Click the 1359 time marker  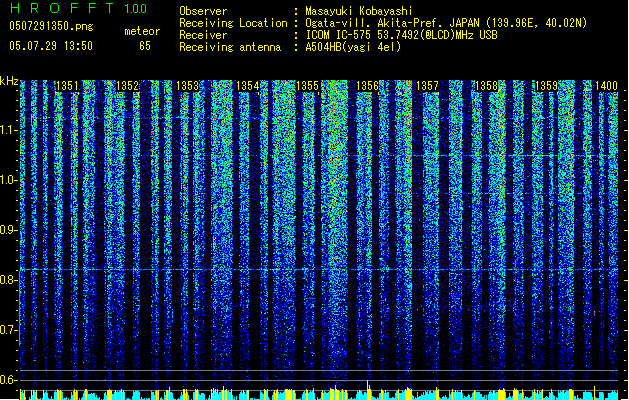coord(546,86)
